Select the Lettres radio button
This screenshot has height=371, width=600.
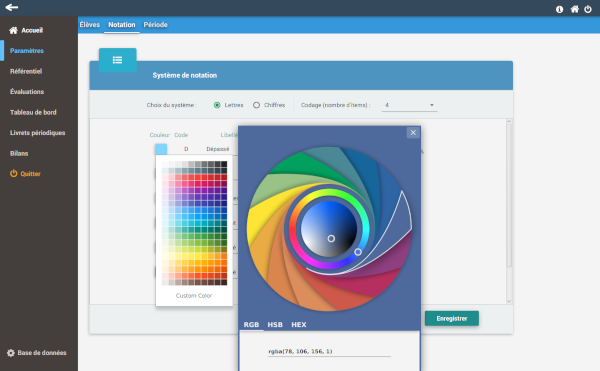coord(217,105)
